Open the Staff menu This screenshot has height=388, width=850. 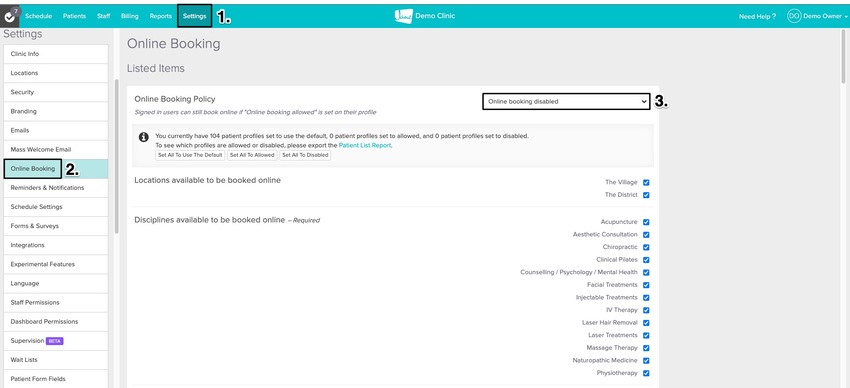pyautogui.click(x=104, y=16)
